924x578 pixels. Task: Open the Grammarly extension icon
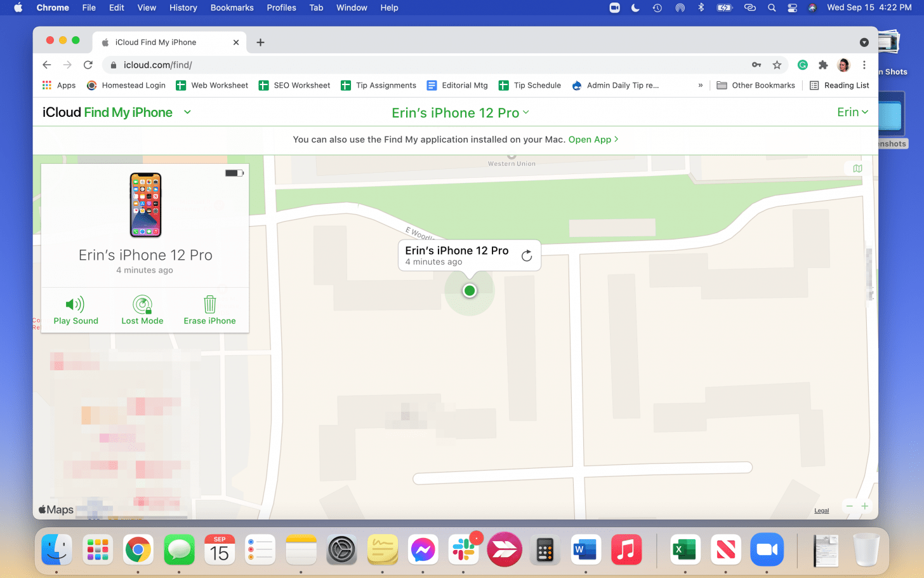coord(803,65)
